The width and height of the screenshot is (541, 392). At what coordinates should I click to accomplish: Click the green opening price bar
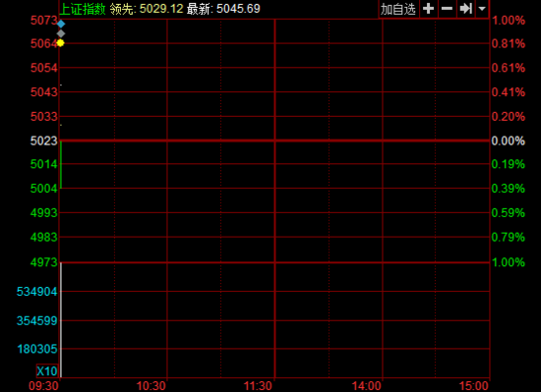(61, 165)
